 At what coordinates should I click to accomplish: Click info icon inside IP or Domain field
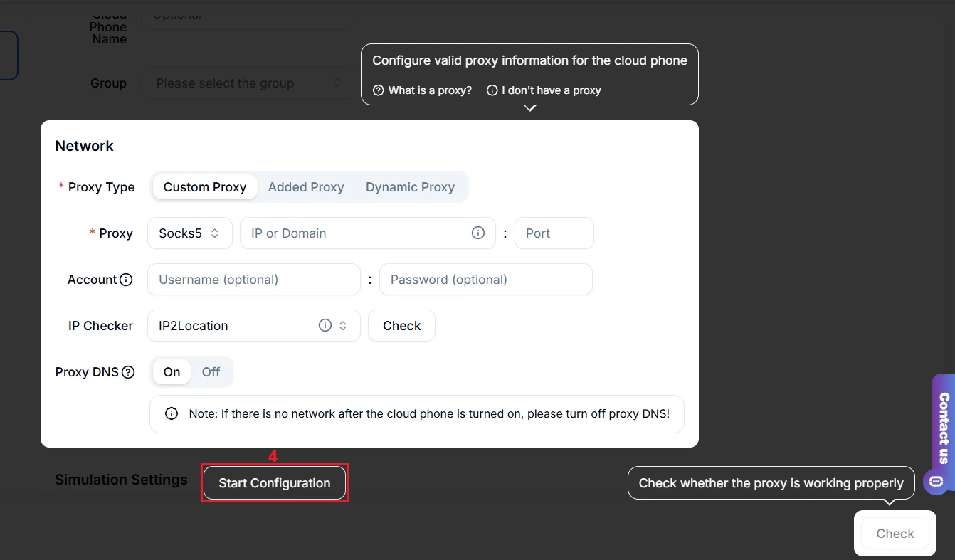pos(478,233)
